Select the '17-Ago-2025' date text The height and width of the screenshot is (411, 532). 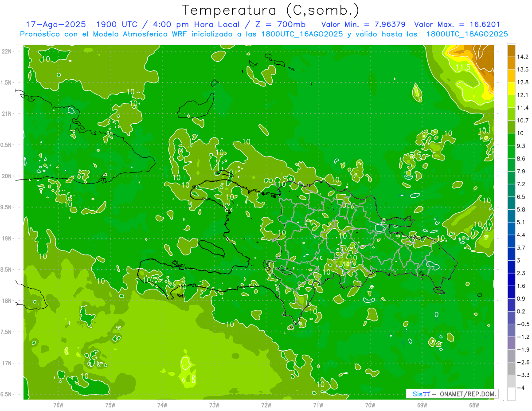click(56, 24)
